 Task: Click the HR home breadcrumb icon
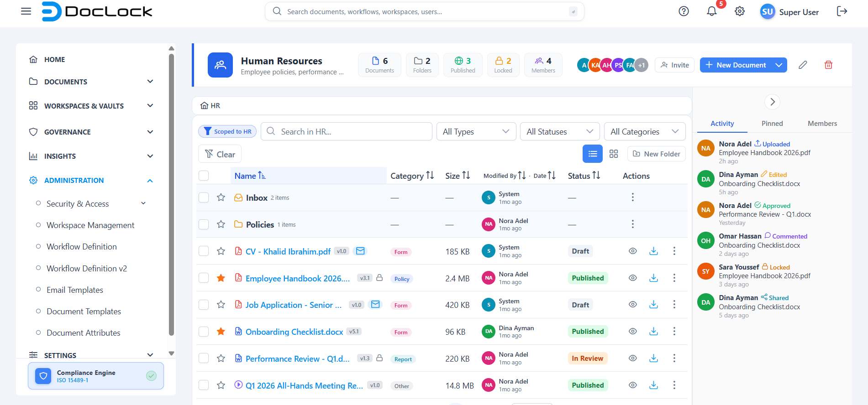coord(204,105)
